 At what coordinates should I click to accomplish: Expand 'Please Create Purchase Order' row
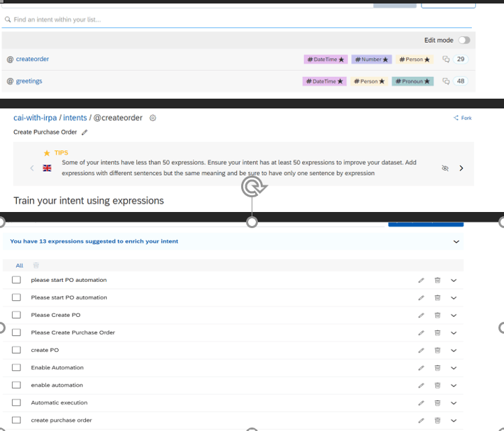click(454, 333)
